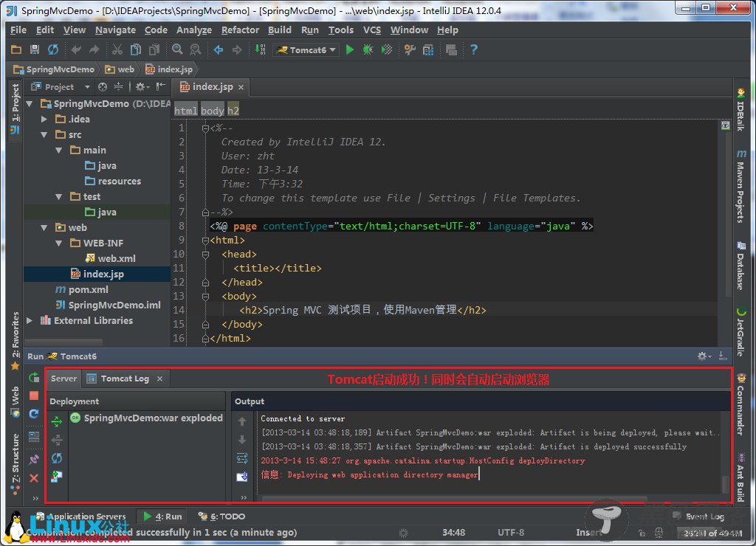Screen dimensions: 756x546
Task: Click the Back navigation arrow
Action: (x=219, y=49)
